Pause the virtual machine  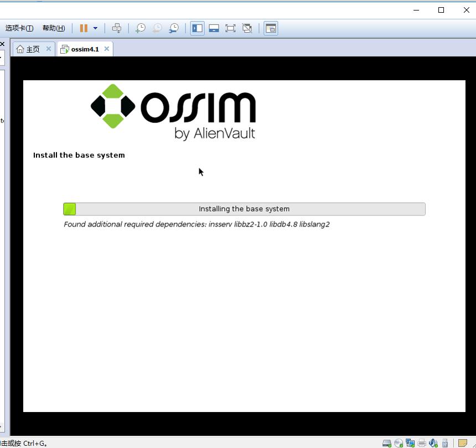click(x=84, y=28)
